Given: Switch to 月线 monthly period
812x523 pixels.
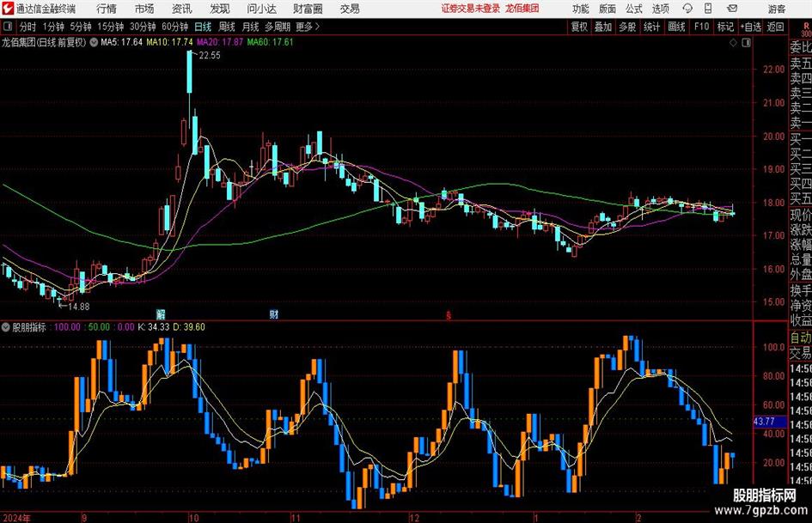Looking at the screenshot, I should 251,27.
